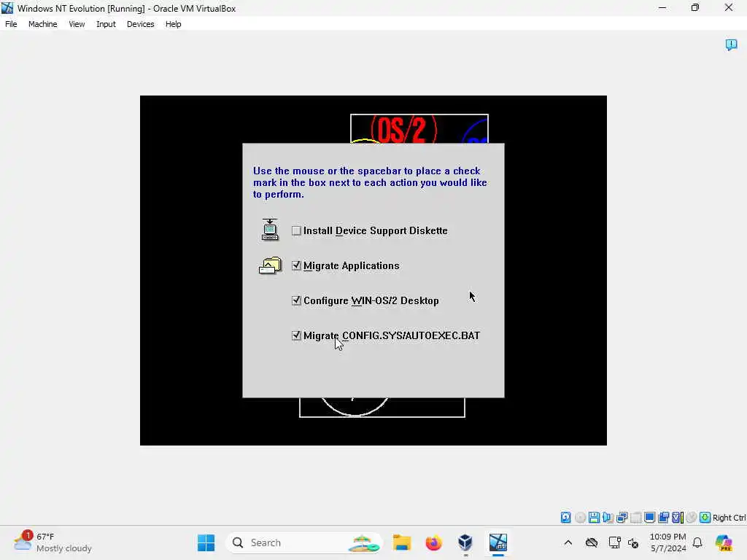
Task: Open Copilot preview from the taskbar
Action: point(724,542)
